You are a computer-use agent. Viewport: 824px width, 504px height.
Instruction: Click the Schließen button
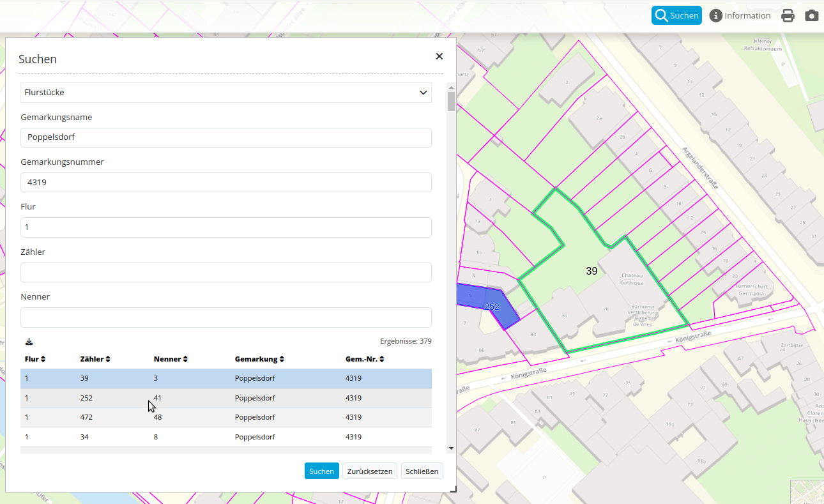[422, 471]
